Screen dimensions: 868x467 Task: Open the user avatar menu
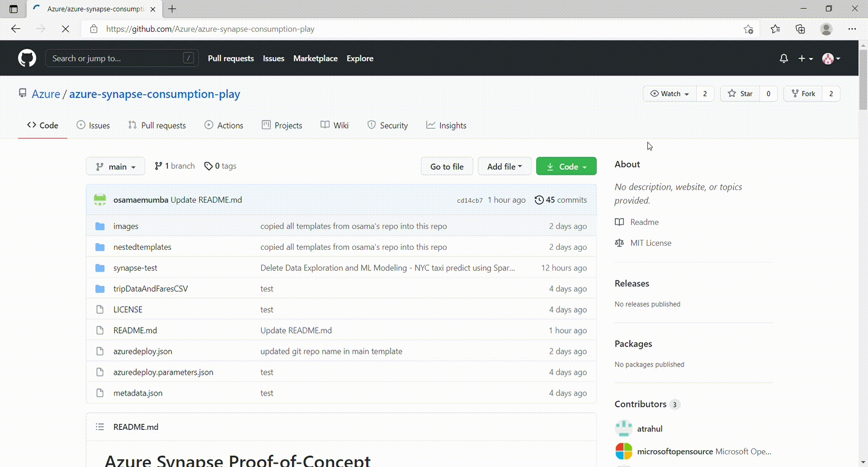831,58
